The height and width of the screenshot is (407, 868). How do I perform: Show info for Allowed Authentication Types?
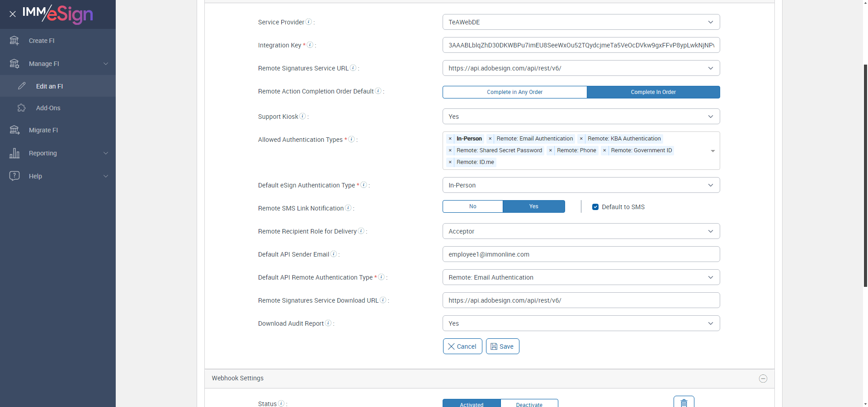[351, 139]
